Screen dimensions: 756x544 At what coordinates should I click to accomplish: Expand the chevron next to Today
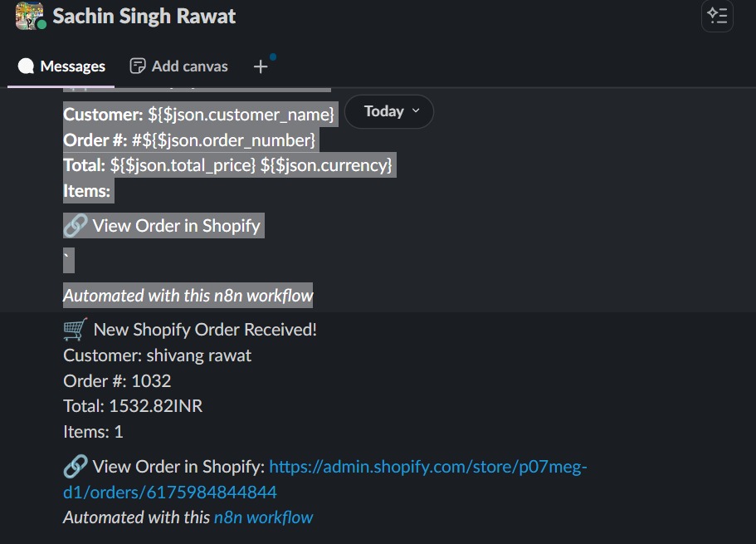click(x=415, y=112)
